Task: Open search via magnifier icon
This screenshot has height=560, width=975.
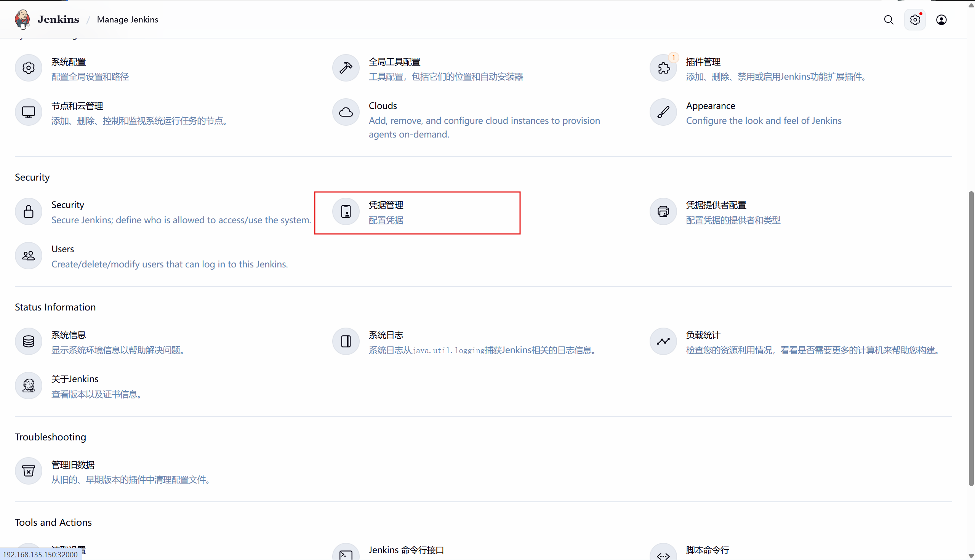Action: [889, 19]
